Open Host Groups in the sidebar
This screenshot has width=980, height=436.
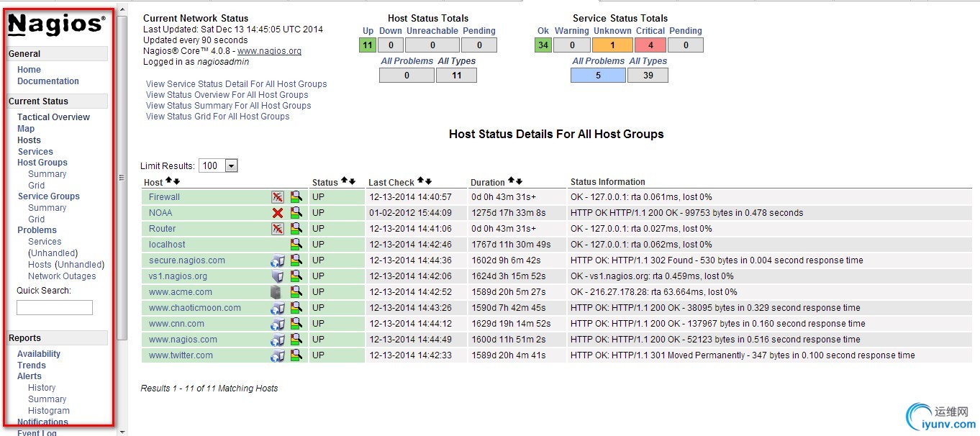pyautogui.click(x=42, y=163)
